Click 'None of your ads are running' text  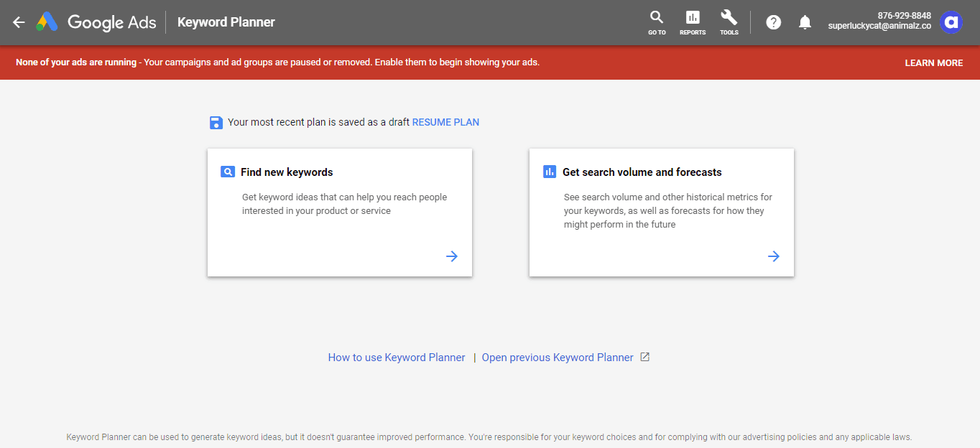coord(76,62)
